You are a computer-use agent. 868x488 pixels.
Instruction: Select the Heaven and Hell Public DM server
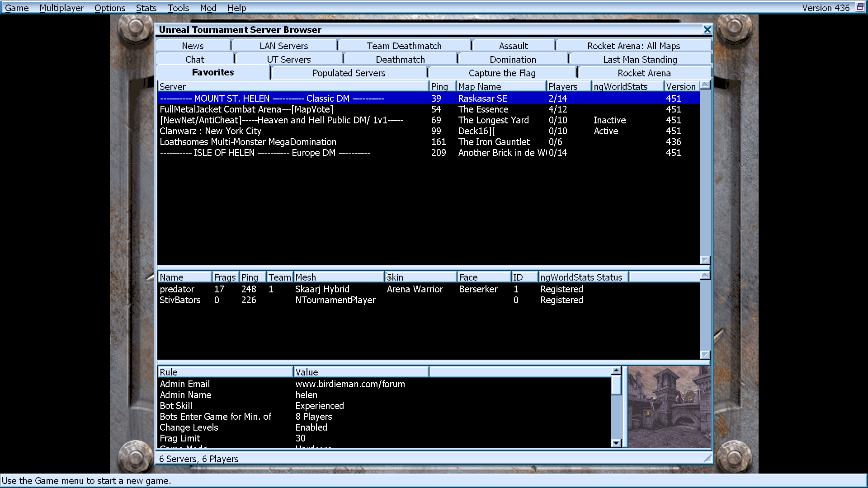coord(429,120)
